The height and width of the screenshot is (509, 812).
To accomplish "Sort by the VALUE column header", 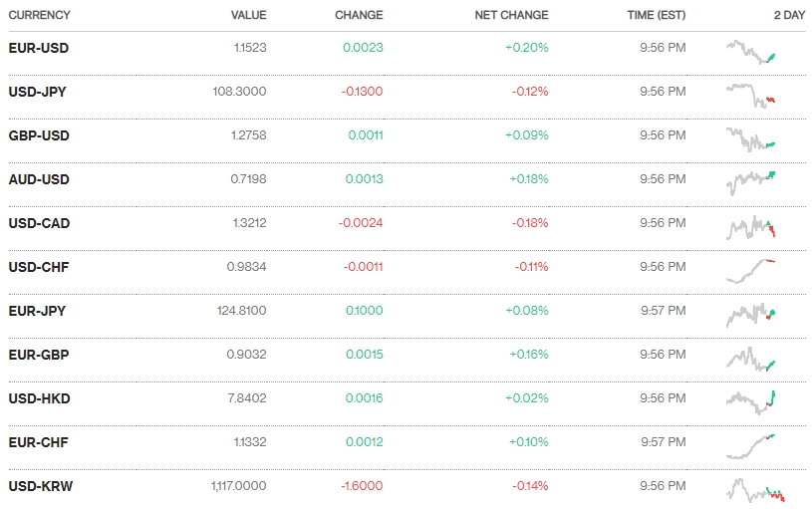I will 248,16.
